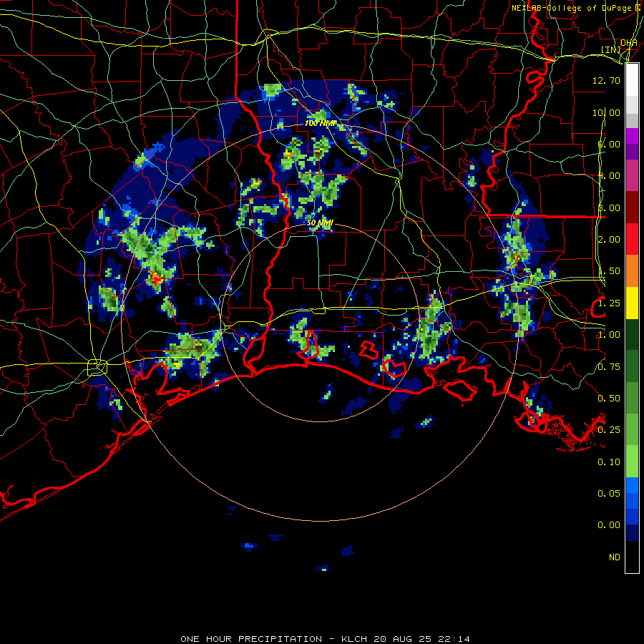Pick the bright red legend swatch near 2.00
Image resolution: width=644 pixels, height=644 pixels.
coord(632,239)
